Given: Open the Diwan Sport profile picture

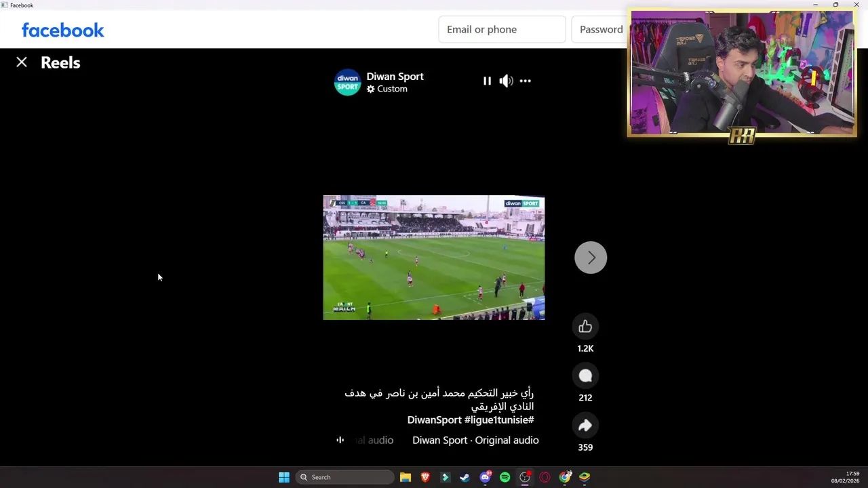Looking at the screenshot, I should 347,82.
